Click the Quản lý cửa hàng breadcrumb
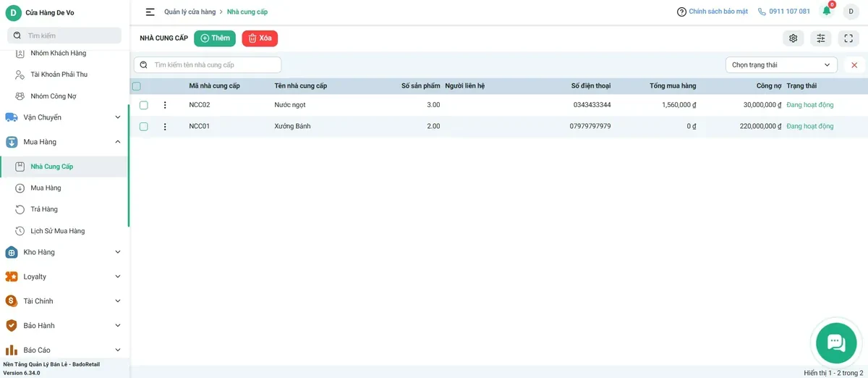 (x=190, y=12)
